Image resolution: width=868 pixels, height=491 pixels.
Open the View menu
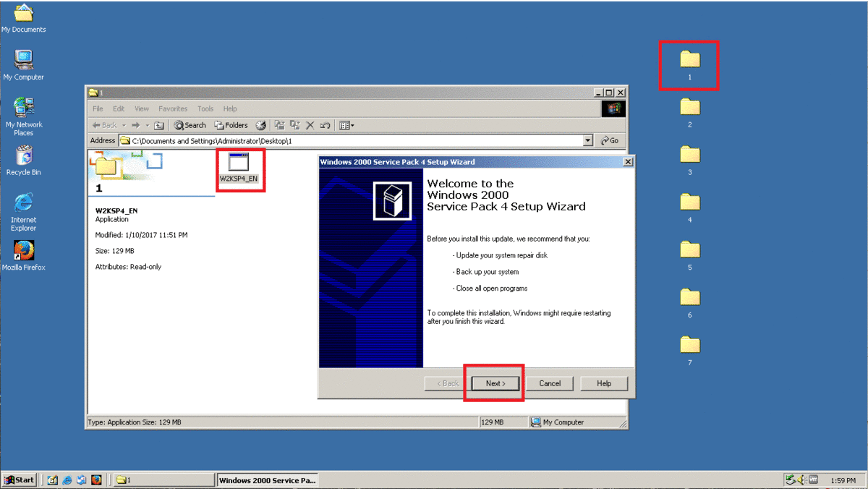pyautogui.click(x=142, y=108)
